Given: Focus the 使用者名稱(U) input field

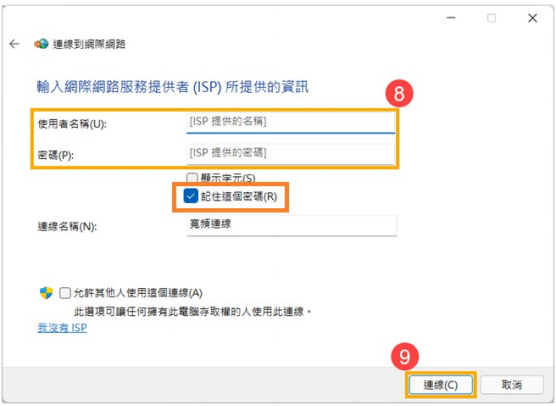Looking at the screenshot, I should pos(291,123).
